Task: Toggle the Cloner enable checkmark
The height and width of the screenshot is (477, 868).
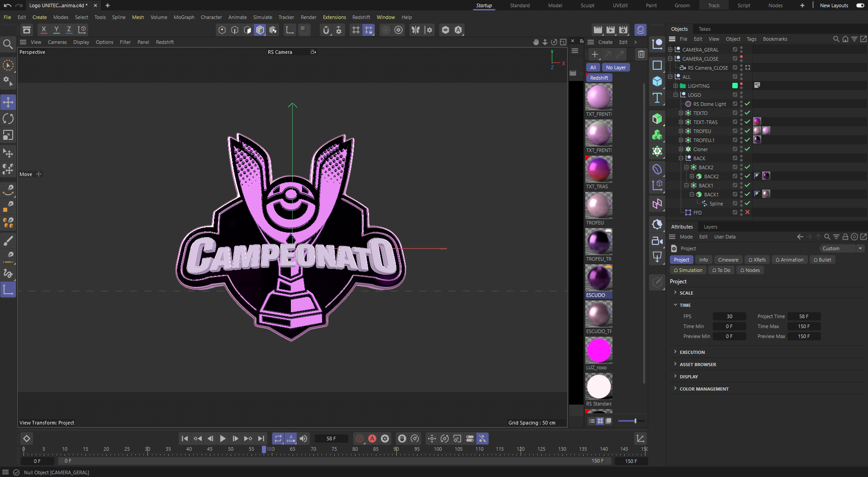Action: (x=747, y=149)
